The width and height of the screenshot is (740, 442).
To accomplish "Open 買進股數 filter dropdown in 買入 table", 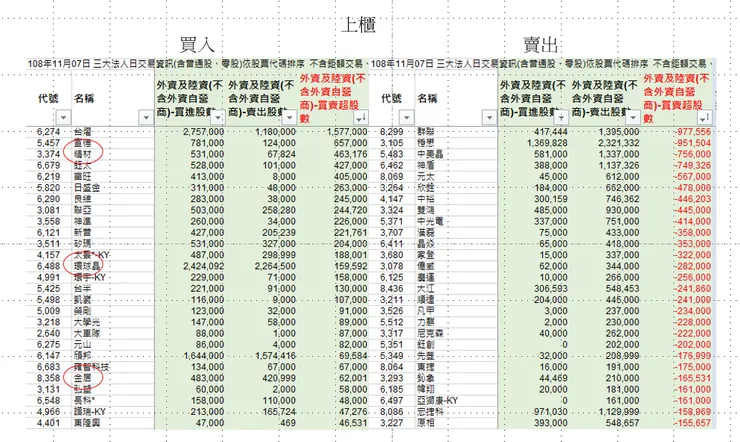I will pyautogui.click(x=218, y=117).
